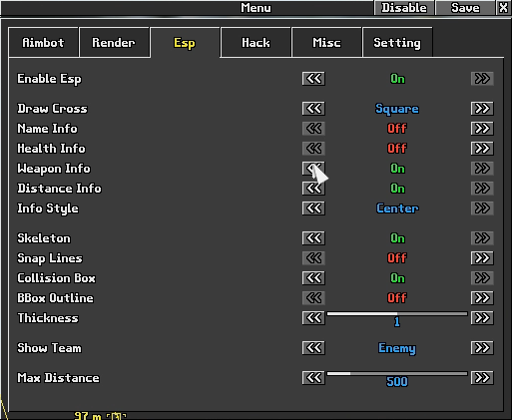This screenshot has width=512, height=420.
Task: Toggle the Health Info Off value
Action: 397,149
